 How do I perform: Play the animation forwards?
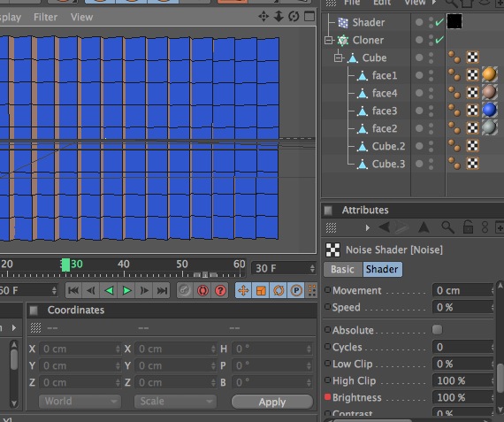pyautogui.click(x=127, y=291)
